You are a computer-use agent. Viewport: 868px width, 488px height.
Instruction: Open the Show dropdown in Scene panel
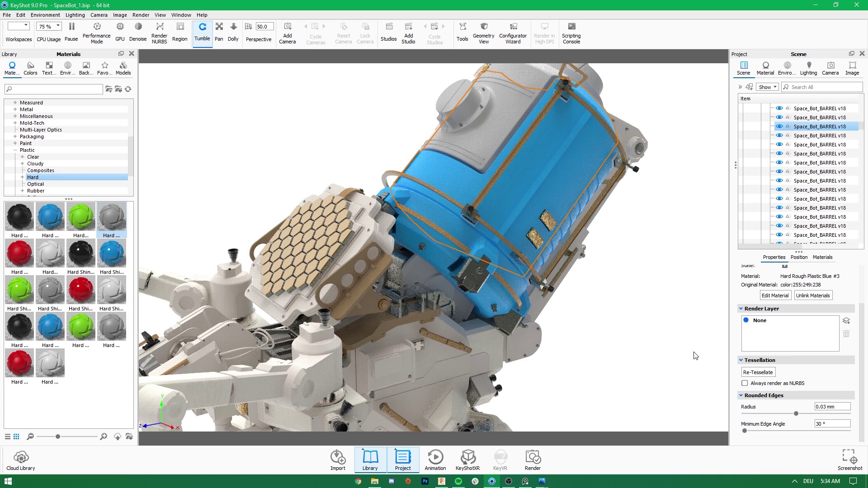[767, 87]
